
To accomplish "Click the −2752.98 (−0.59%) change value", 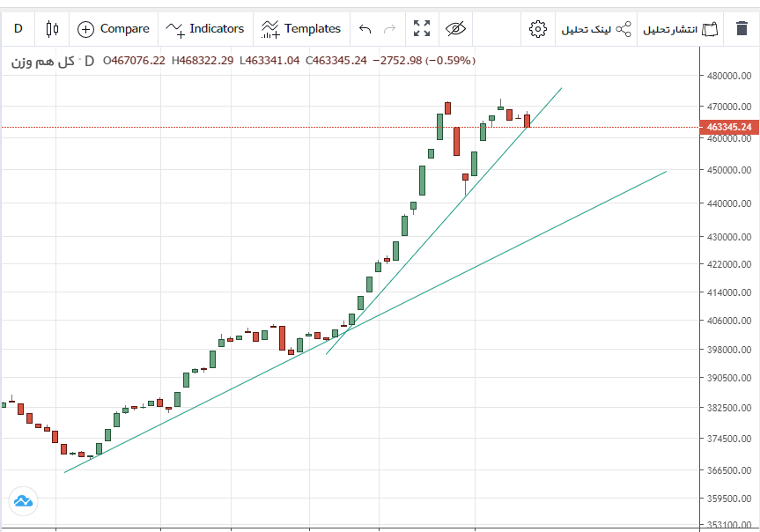I will 424,61.
